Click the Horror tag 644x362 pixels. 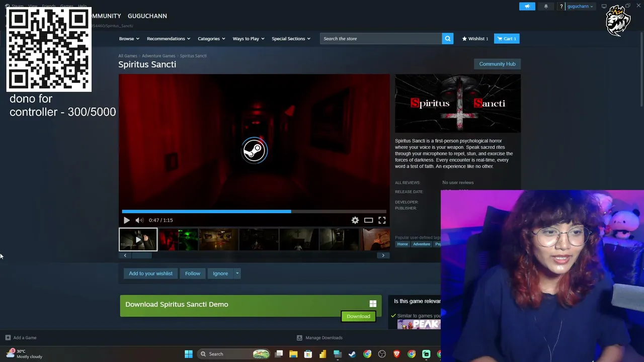pyautogui.click(x=403, y=244)
